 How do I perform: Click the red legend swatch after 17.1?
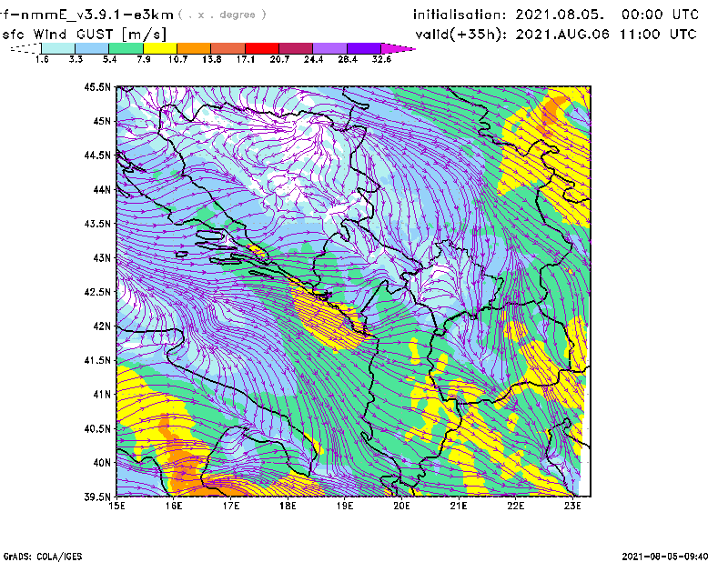262,48
